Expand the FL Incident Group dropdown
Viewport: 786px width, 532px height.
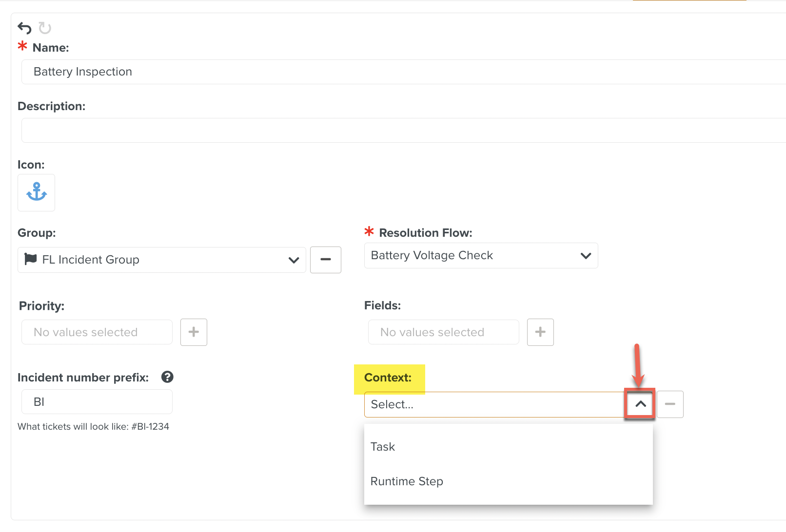294,260
